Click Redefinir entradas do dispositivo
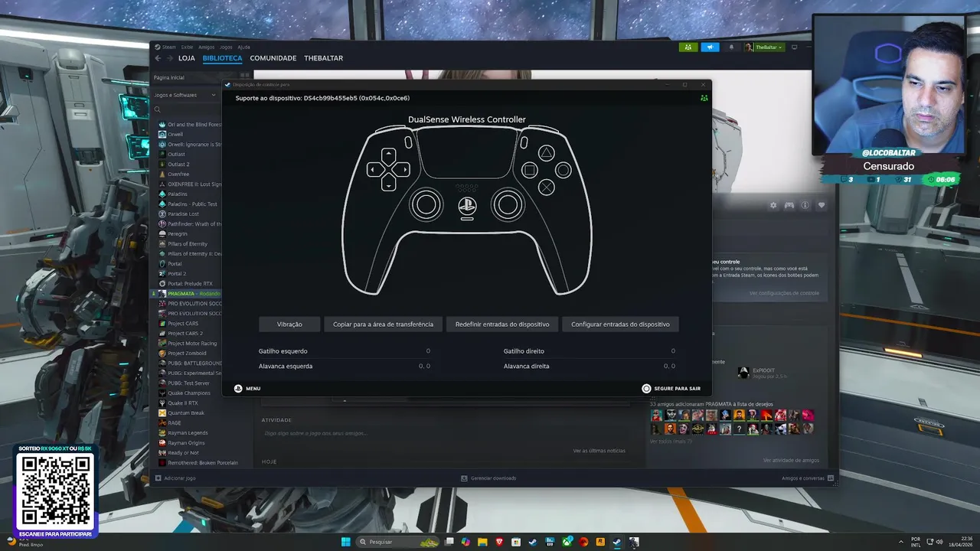The width and height of the screenshot is (980, 551). (x=502, y=324)
